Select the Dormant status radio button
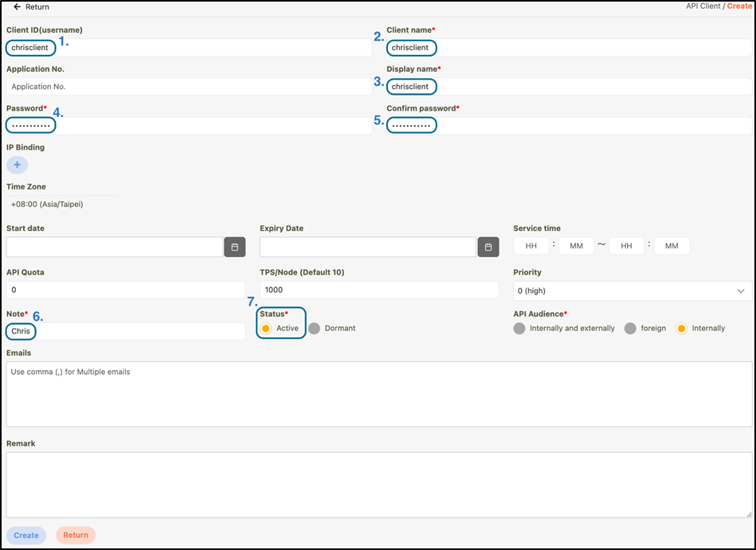 [314, 328]
